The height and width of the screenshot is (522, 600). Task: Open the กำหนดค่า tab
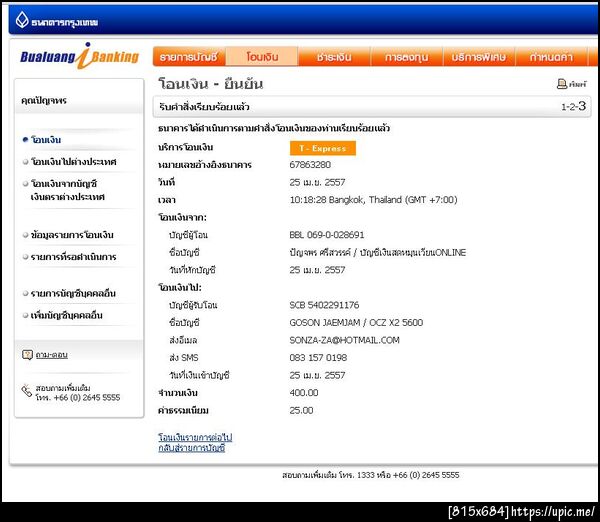point(551,57)
